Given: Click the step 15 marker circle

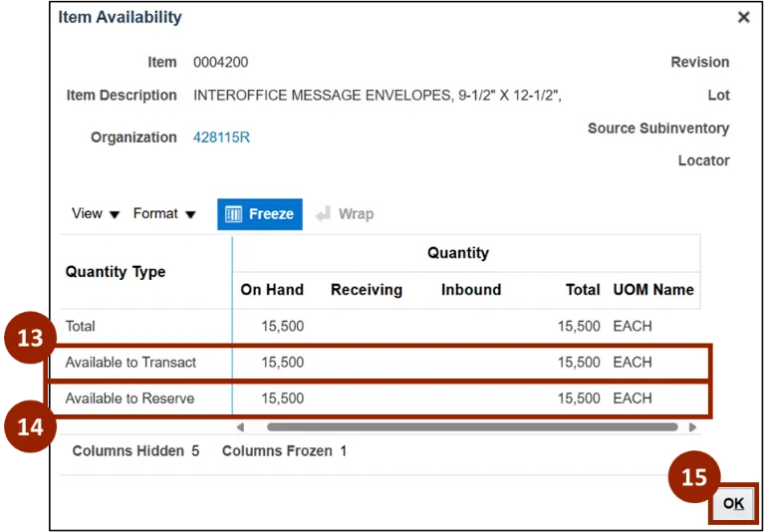Looking at the screenshot, I should tap(693, 477).
